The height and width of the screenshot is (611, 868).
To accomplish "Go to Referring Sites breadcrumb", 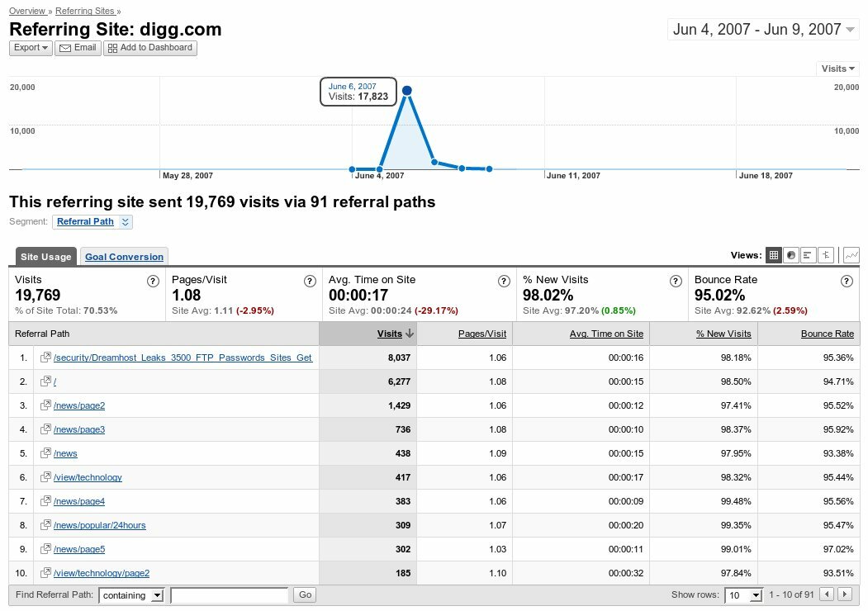I will pyautogui.click(x=85, y=11).
